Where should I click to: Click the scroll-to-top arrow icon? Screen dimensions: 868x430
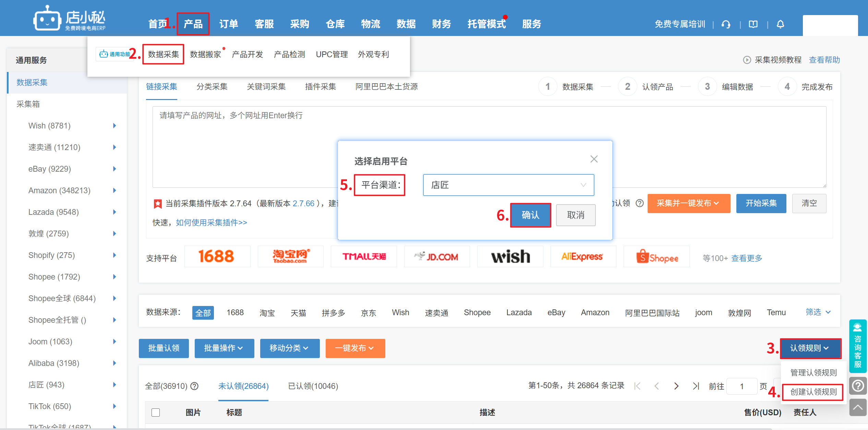[x=858, y=407]
